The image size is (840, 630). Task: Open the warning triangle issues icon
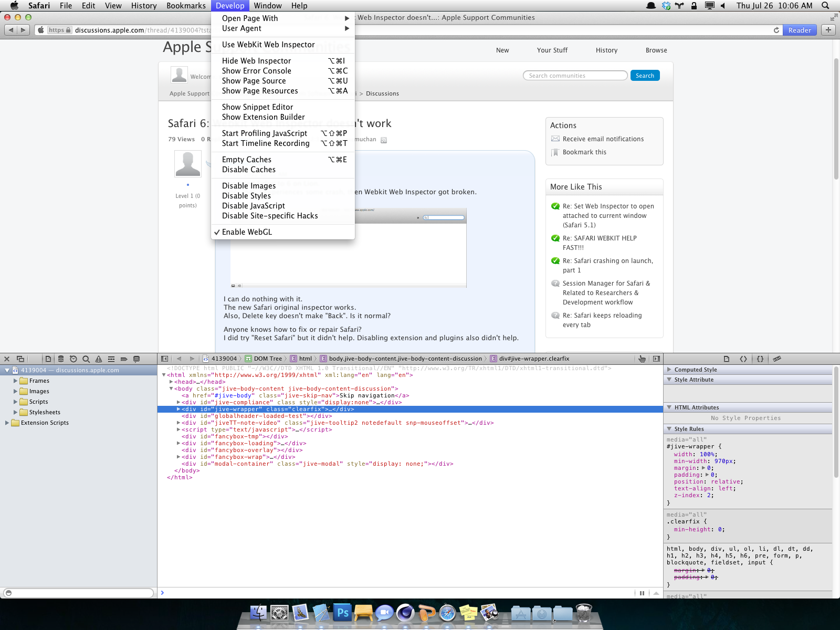pos(99,359)
